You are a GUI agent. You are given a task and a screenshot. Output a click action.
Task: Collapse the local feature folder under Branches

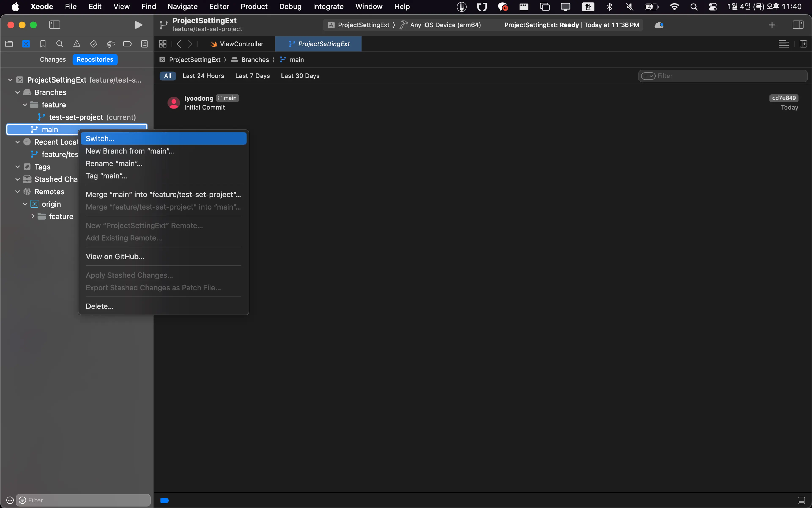[25, 105]
